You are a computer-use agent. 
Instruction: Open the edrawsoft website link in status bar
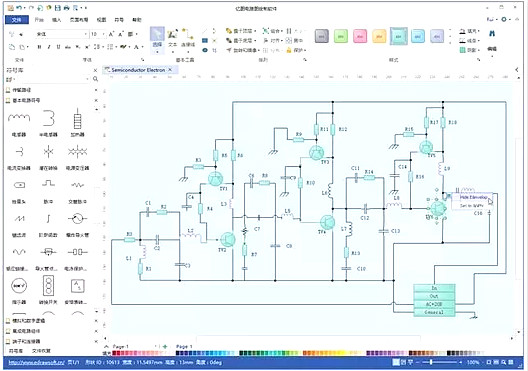(36, 363)
